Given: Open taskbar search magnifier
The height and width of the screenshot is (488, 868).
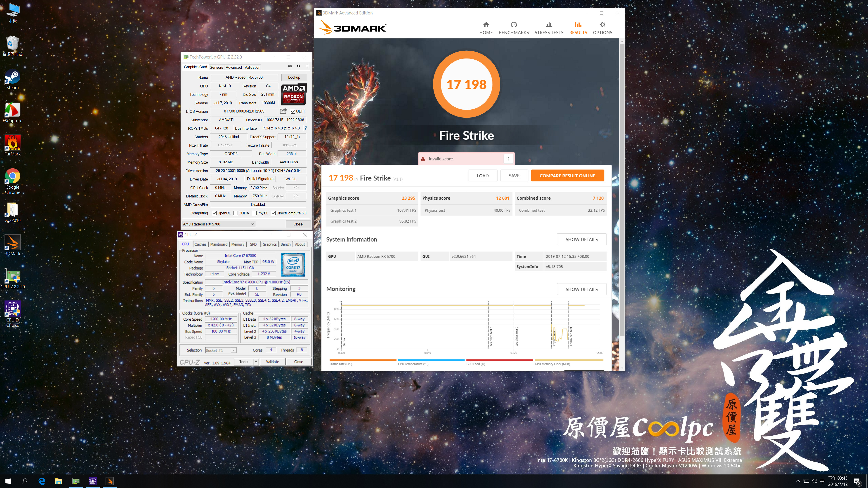Looking at the screenshot, I should coord(25,481).
